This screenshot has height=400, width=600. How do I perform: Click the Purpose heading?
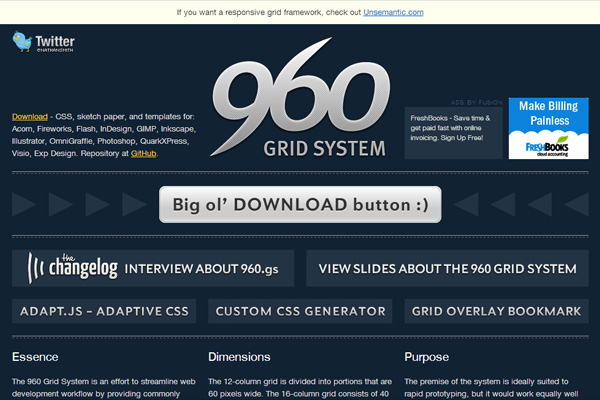[x=427, y=357]
